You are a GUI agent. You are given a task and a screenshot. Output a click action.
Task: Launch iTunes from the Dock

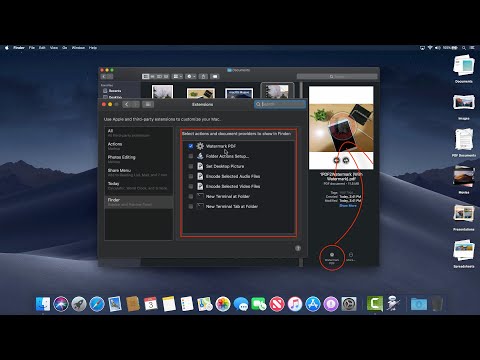[295, 304]
